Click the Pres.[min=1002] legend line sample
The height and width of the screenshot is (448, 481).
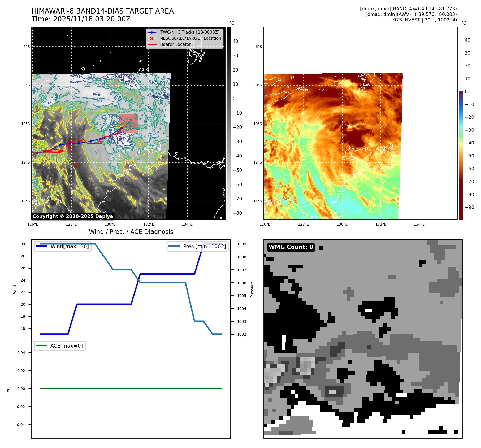(x=174, y=246)
